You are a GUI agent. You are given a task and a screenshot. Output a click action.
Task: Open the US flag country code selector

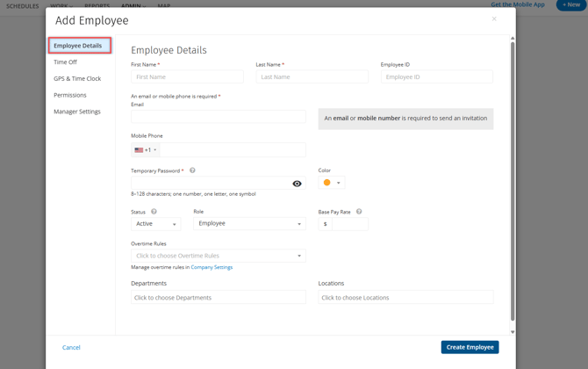click(x=146, y=150)
